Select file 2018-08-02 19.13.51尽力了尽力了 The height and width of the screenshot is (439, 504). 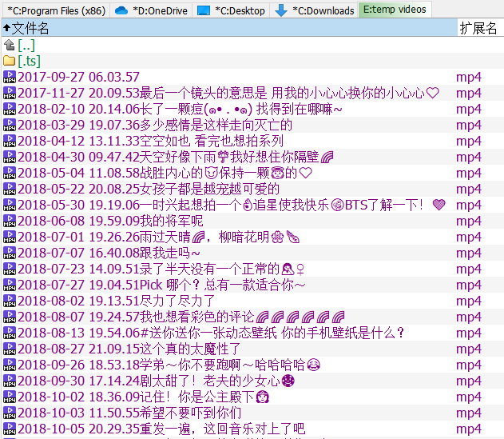pos(117,301)
